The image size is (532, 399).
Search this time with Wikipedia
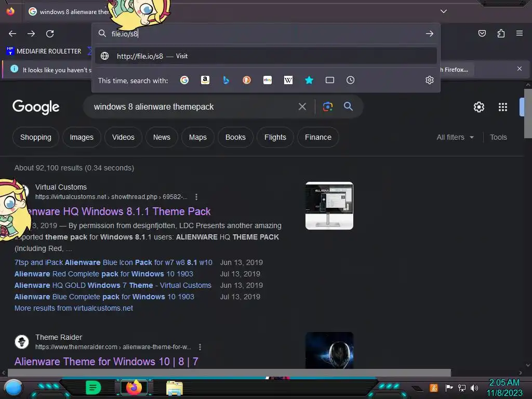click(x=288, y=80)
